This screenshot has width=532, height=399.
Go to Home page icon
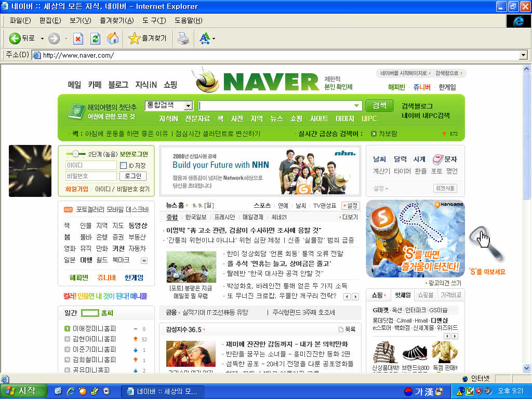point(113,38)
